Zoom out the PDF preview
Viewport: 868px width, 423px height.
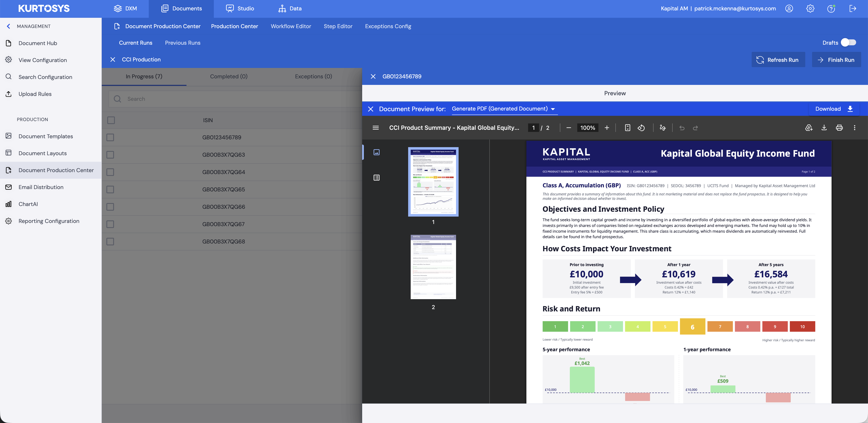(569, 128)
